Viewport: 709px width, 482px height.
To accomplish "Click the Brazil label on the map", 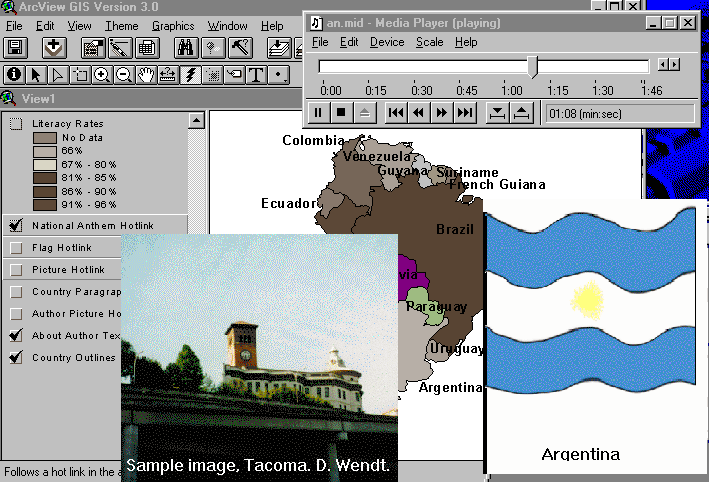I will tap(455, 229).
